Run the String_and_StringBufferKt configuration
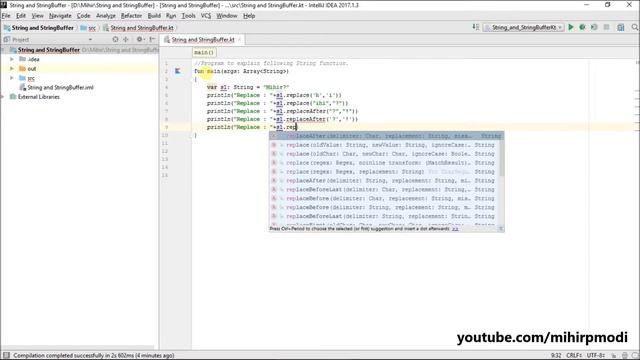 [571, 27]
